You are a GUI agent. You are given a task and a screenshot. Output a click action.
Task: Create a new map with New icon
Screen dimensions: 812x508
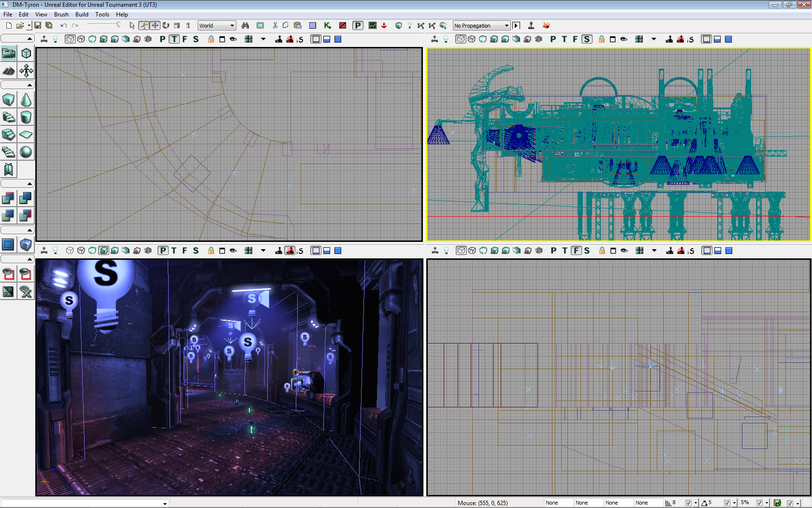click(9, 26)
